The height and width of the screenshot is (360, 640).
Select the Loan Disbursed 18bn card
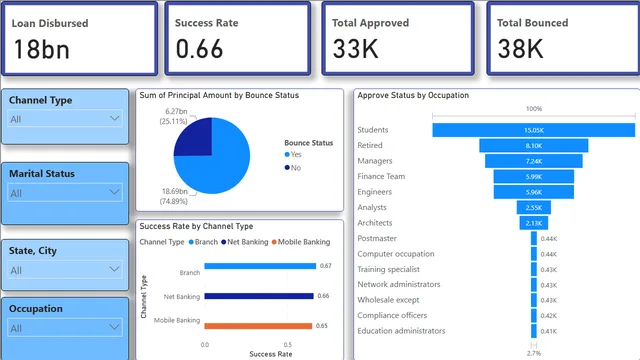point(80,39)
